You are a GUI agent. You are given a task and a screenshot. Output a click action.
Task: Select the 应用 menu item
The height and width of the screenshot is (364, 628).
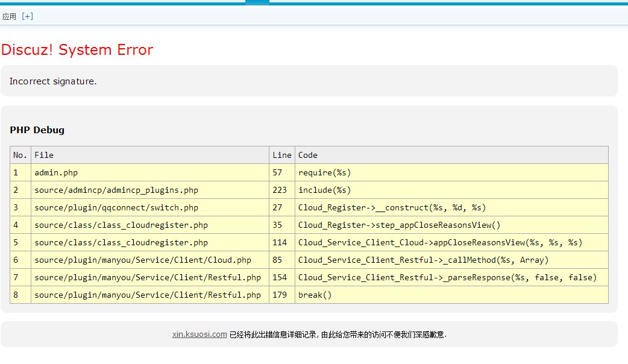pyautogui.click(x=9, y=16)
